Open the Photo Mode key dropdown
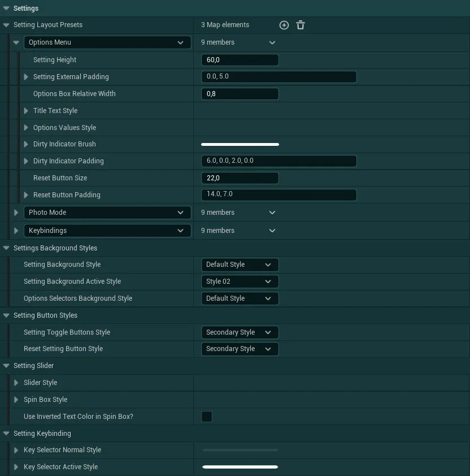The width and height of the screenshot is (470, 476). point(107,213)
